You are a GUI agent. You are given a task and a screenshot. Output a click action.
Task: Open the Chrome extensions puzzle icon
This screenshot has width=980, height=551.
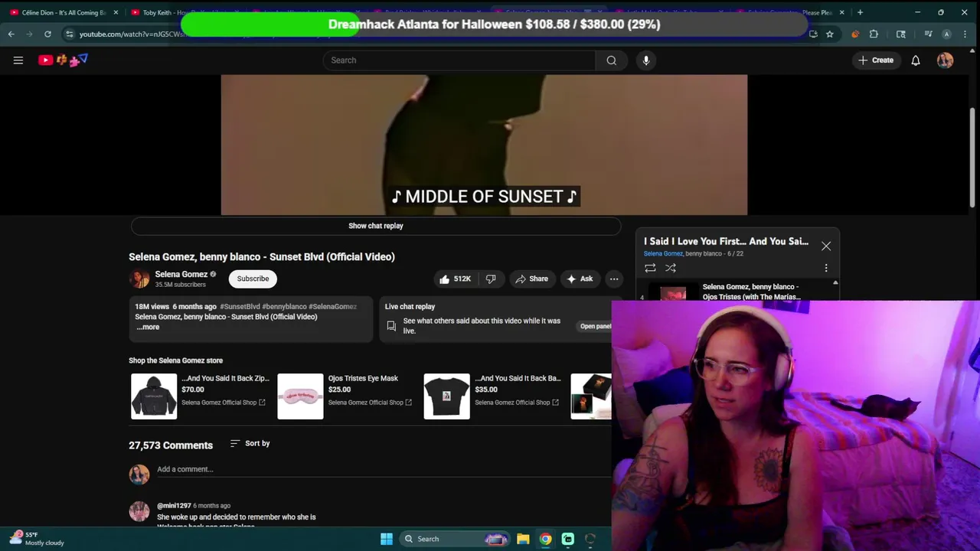point(874,34)
